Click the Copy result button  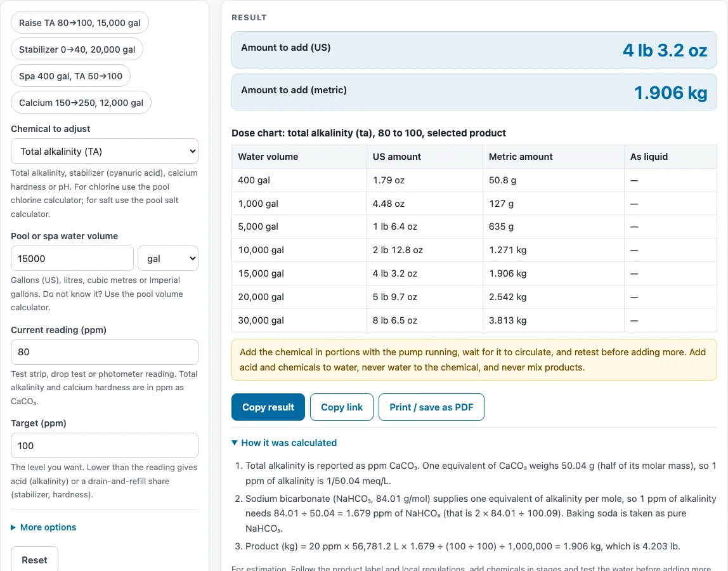[268, 407]
